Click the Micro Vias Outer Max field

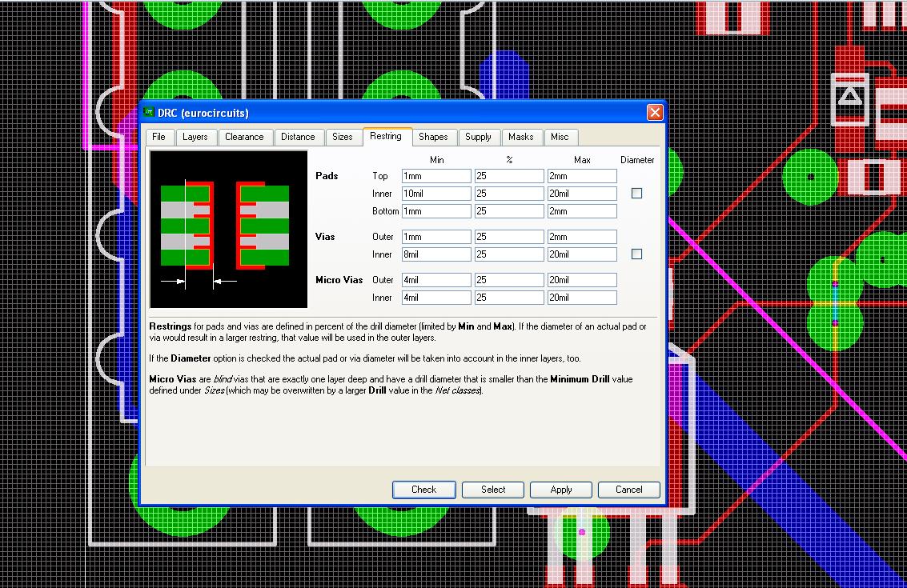pyautogui.click(x=582, y=280)
